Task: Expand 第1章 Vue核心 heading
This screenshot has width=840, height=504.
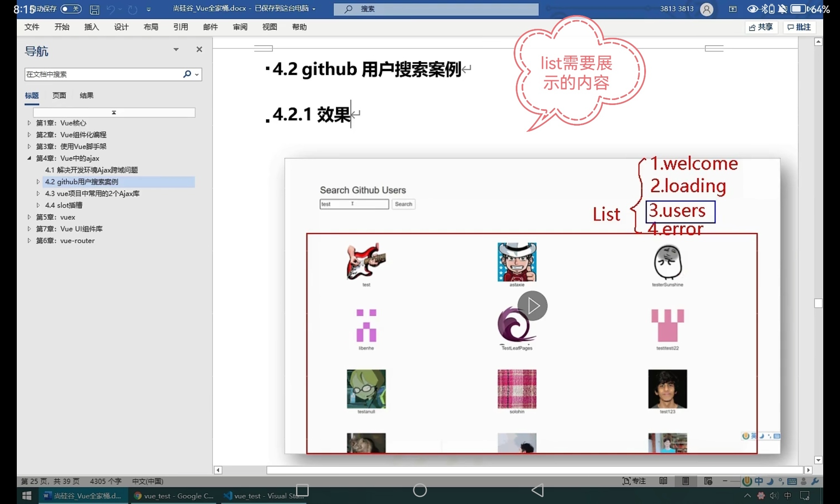Action: coord(29,123)
